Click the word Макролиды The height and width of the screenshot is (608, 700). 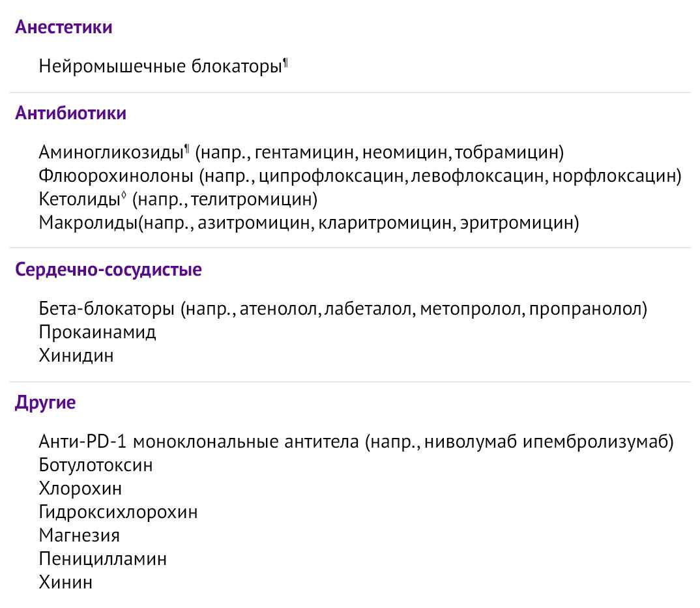88,223
